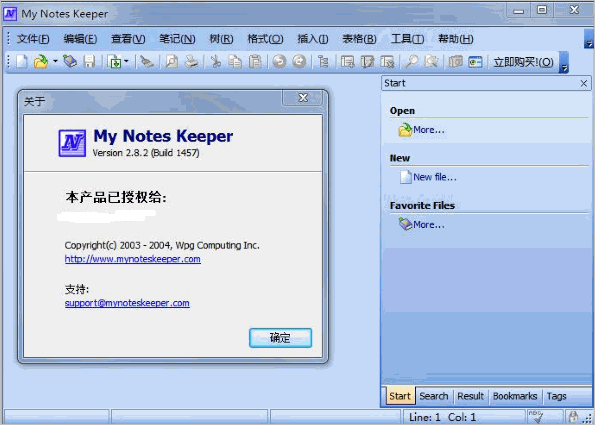Click the second magnifier search toolbar icon
The image size is (595, 425).
pos(431,61)
